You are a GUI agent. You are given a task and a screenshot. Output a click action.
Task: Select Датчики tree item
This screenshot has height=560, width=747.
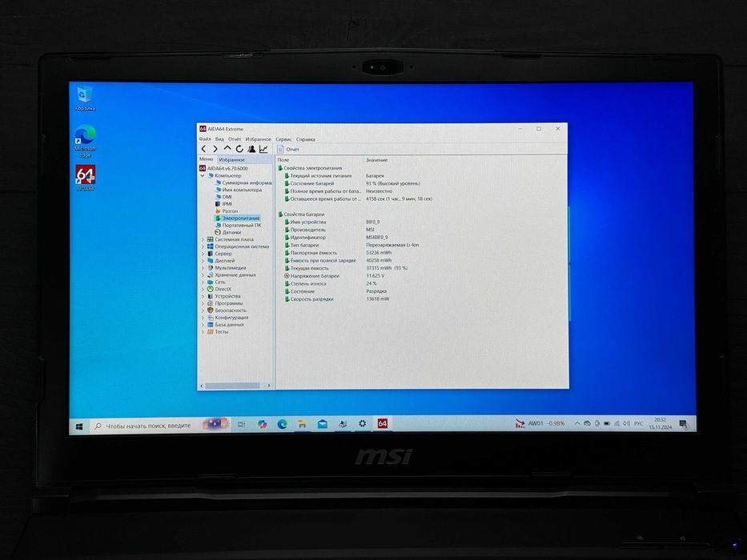point(228,232)
